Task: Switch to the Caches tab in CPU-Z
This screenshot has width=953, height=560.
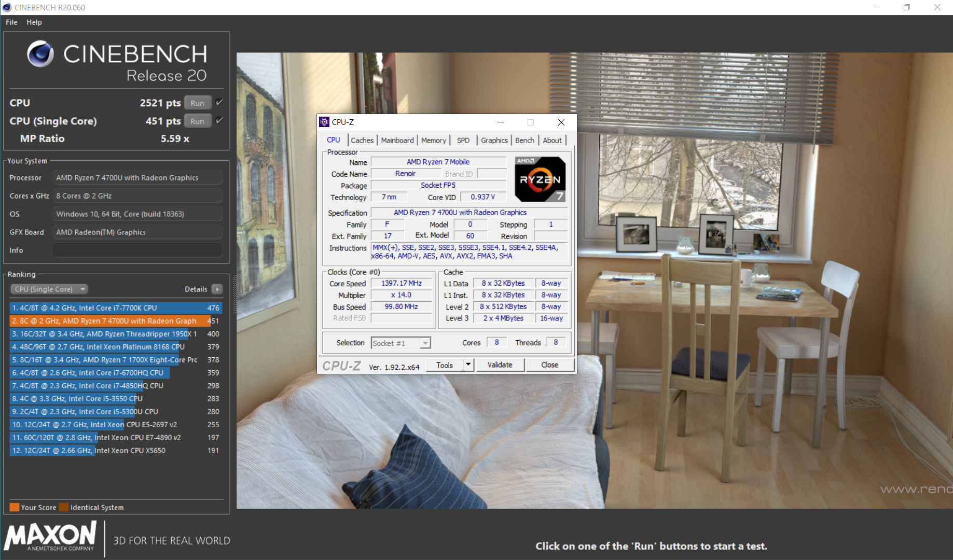Action: point(362,140)
